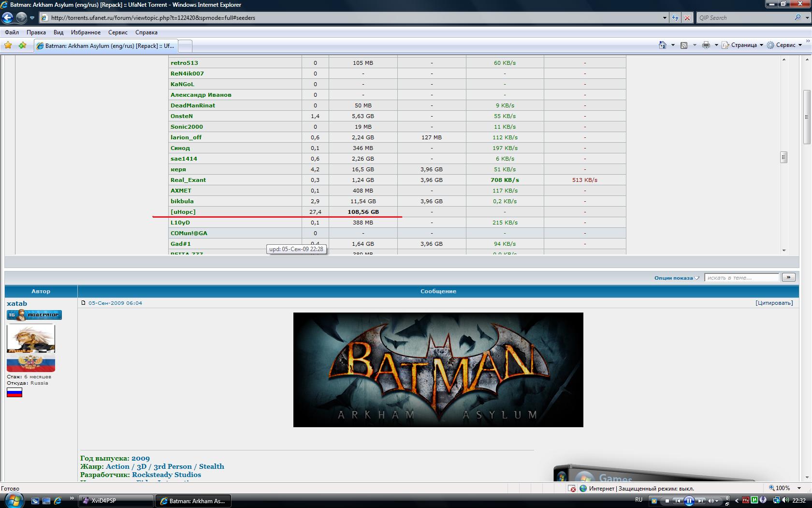The height and width of the screenshot is (508, 812).
Task: Open the Справка menu
Action: [x=146, y=32]
